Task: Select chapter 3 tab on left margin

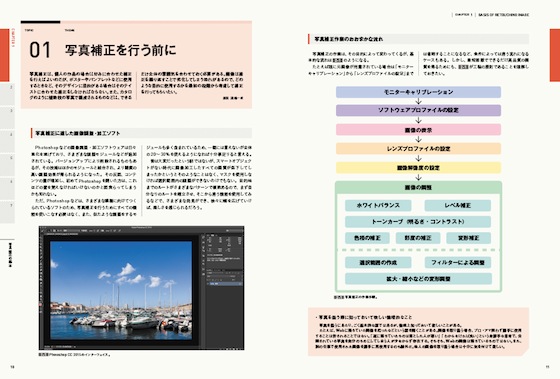Action: [x=7, y=118]
